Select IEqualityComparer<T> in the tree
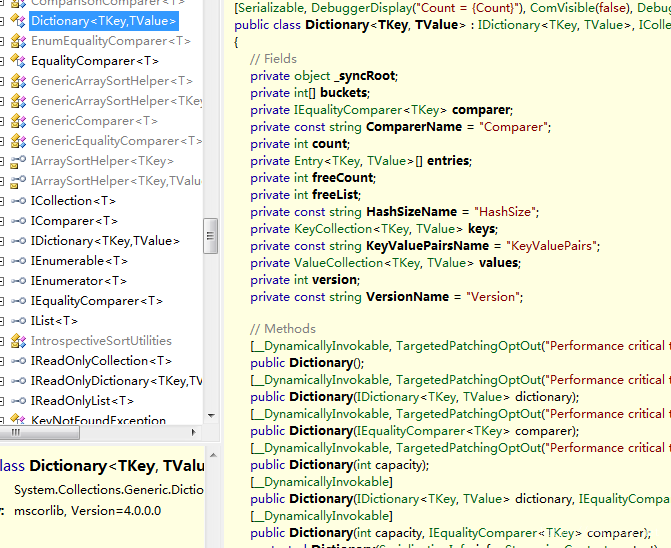 click(97, 301)
